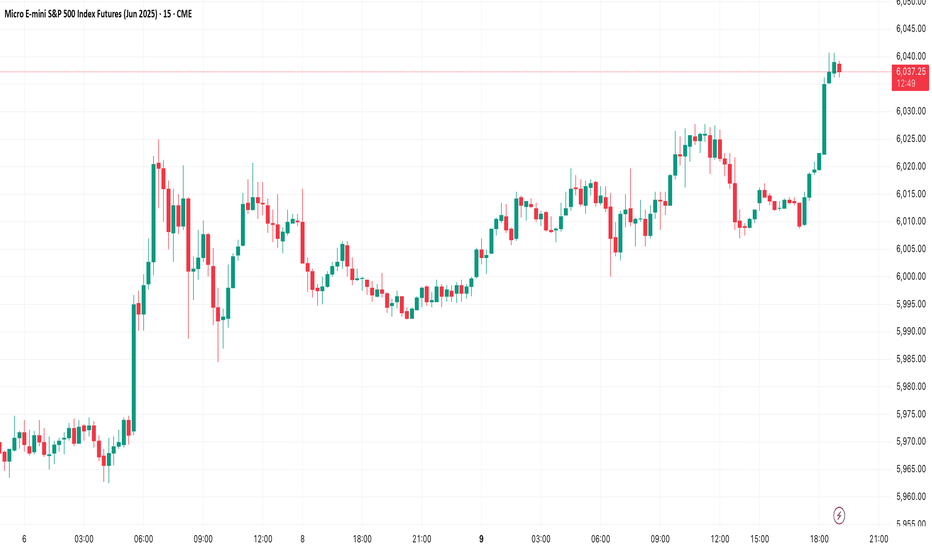Click the latest red candle at far right
The width and height of the screenshot is (932, 550).
[x=839, y=68]
